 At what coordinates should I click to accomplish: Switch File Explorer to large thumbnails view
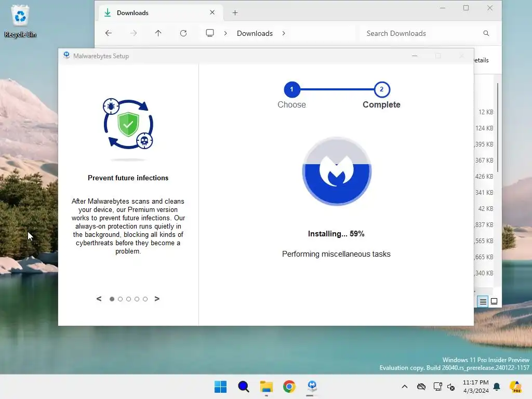click(x=495, y=301)
